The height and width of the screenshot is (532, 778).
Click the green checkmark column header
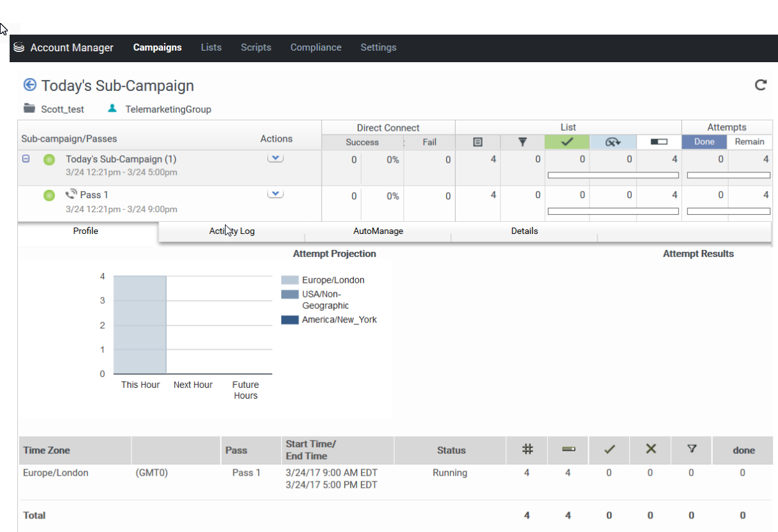point(567,142)
